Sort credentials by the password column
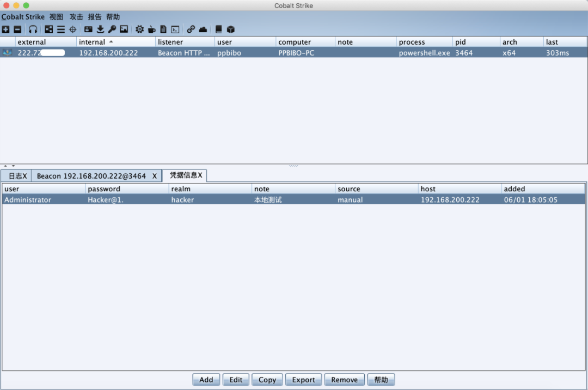The height and width of the screenshot is (390, 588). pos(127,188)
